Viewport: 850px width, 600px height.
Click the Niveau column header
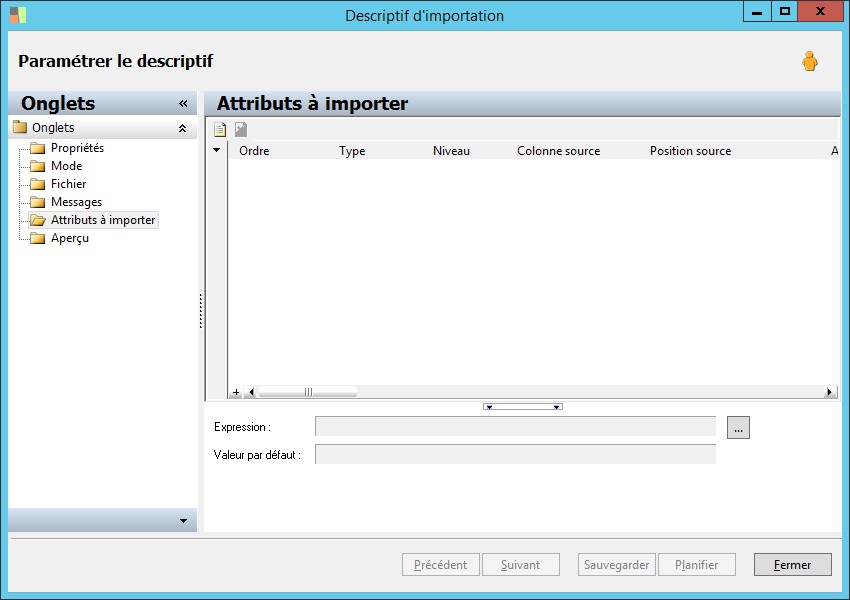pyautogui.click(x=452, y=151)
